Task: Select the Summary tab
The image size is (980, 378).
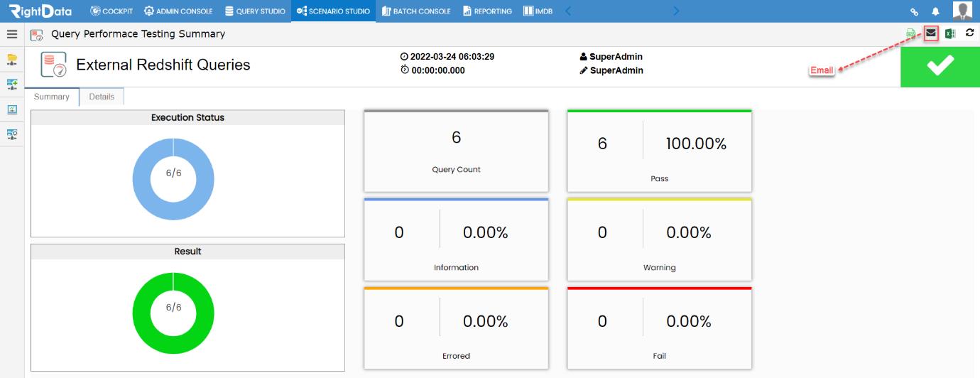Action: click(52, 97)
